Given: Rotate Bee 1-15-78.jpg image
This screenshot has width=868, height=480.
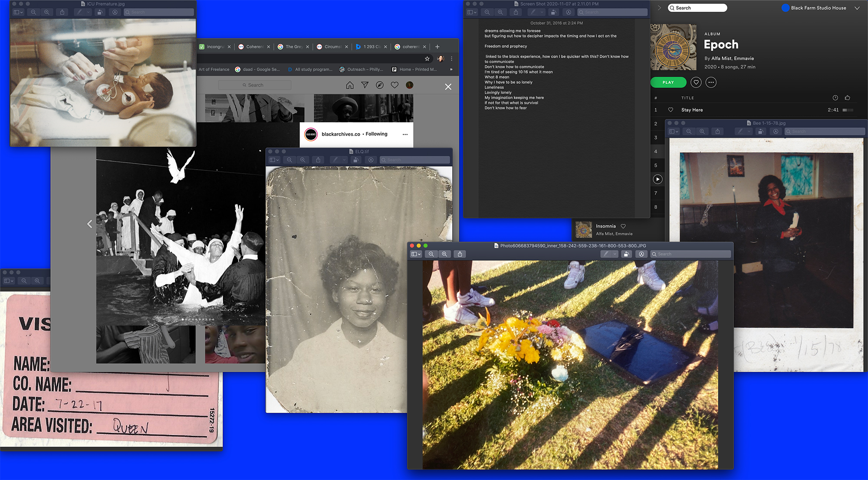Looking at the screenshot, I should [x=760, y=131].
